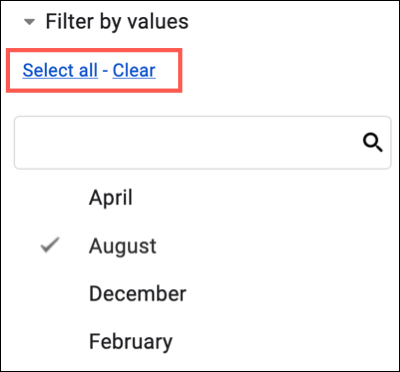Deselect August using its checkmark

coord(50,245)
